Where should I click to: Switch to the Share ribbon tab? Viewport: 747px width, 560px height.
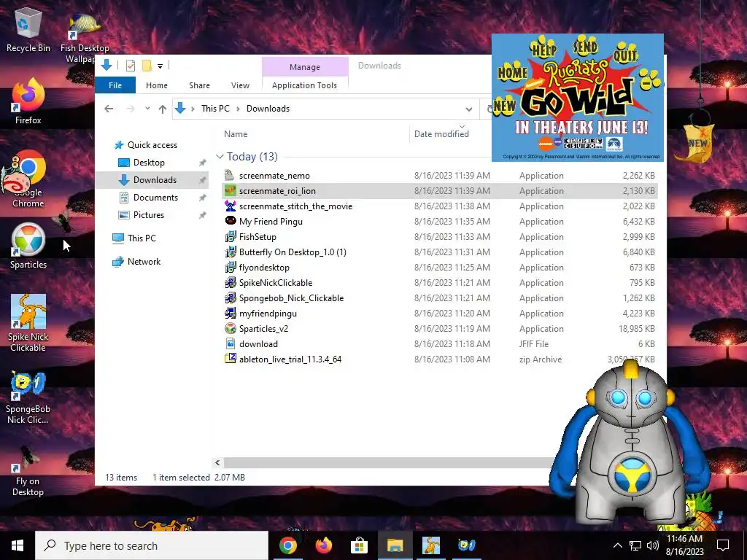[199, 85]
